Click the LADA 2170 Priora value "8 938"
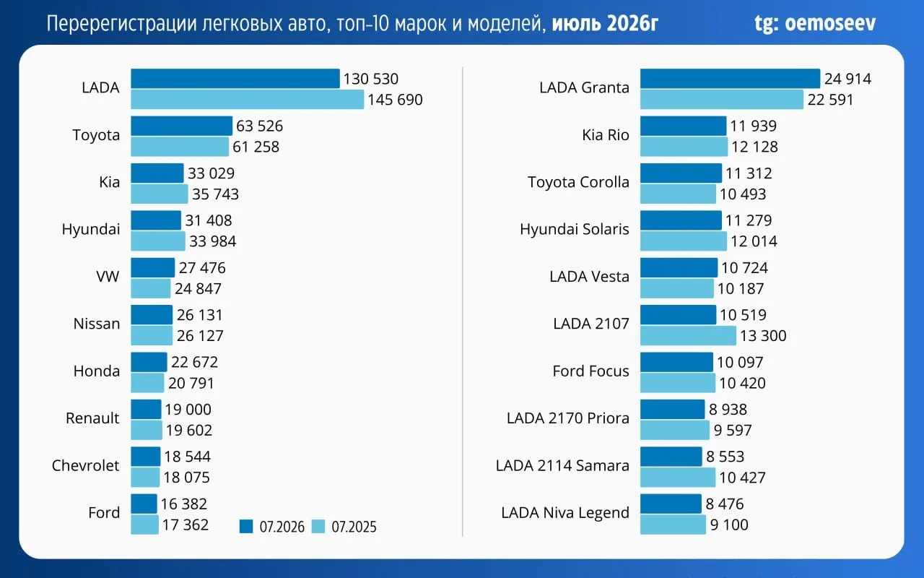The width and height of the screenshot is (924, 578). coord(728,410)
